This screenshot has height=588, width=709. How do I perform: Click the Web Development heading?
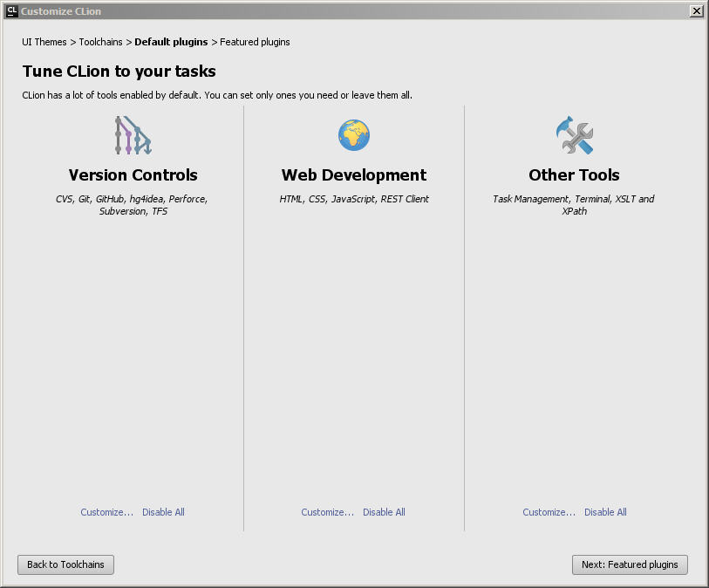click(353, 175)
